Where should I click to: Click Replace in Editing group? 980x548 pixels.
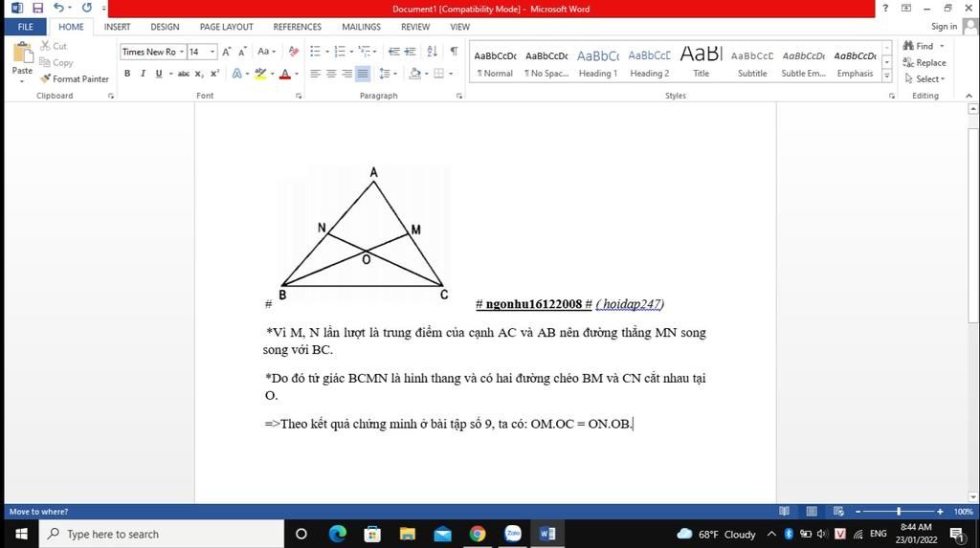coord(924,62)
